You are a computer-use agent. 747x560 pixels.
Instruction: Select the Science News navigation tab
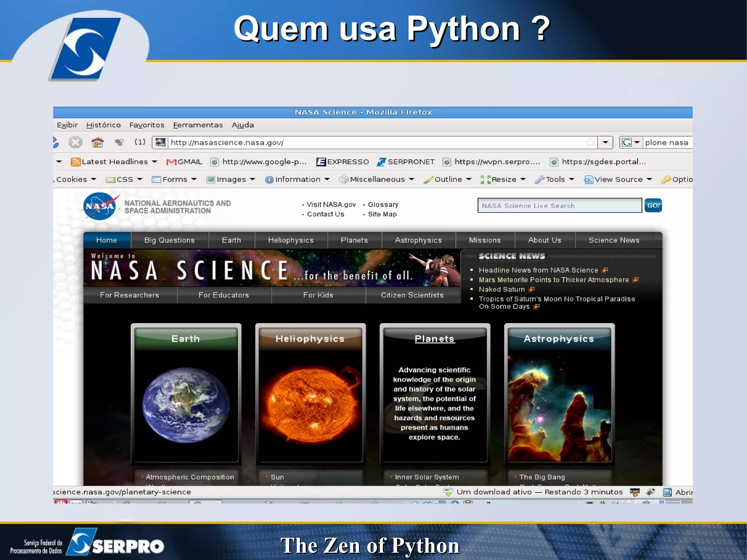tap(614, 240)
